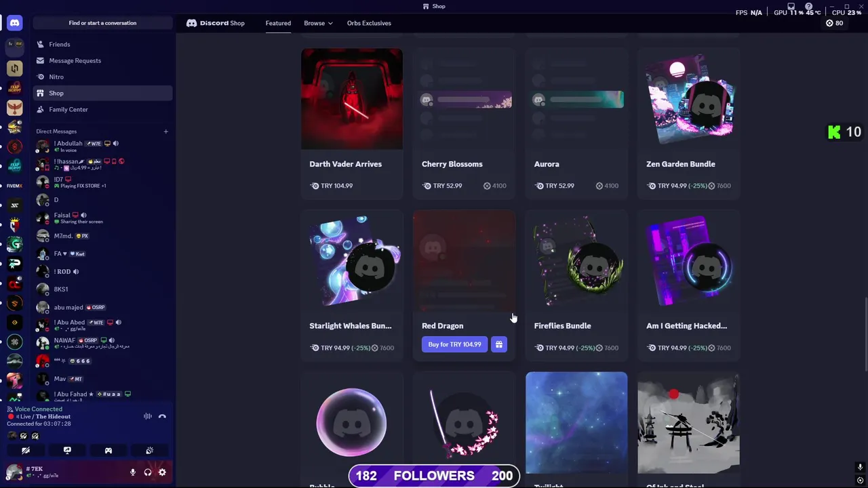The width and height of the screenshot is (868, 488).
Task: Click the shop page scrollbar
Action: pyautogui.click(x=866, y=335)
